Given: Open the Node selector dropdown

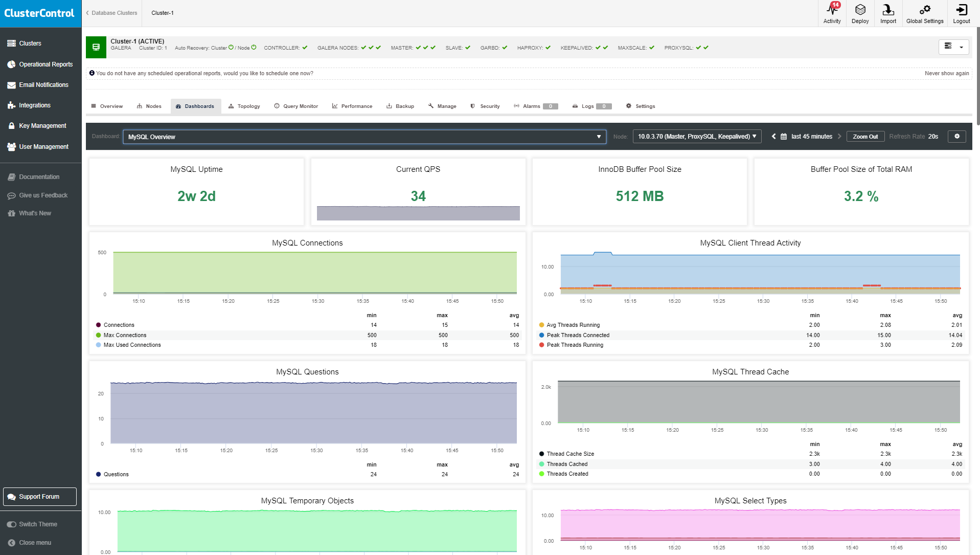Looking at the screenshot, I should click(x=697, y=137).
